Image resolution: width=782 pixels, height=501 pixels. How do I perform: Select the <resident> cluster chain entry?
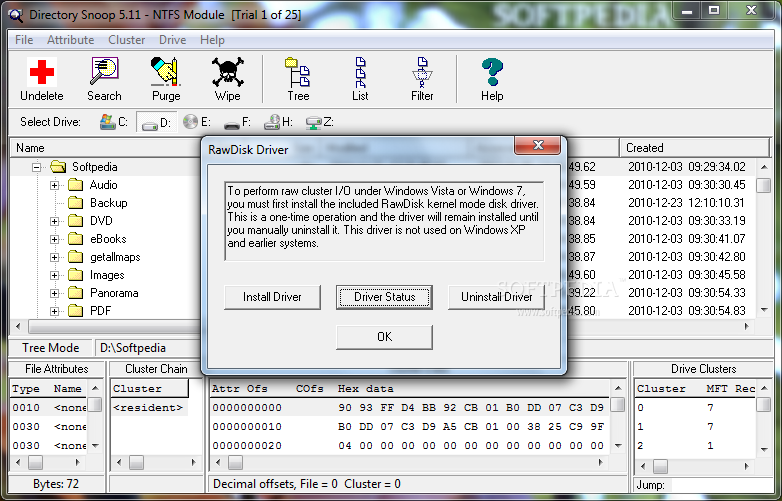click(148, 408)
